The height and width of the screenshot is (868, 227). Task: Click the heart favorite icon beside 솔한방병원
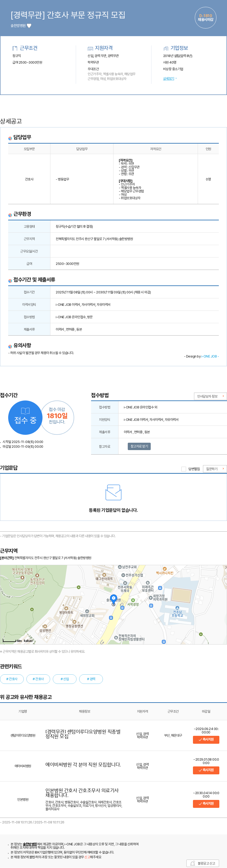pyautogui.click(x=29, y=26)
